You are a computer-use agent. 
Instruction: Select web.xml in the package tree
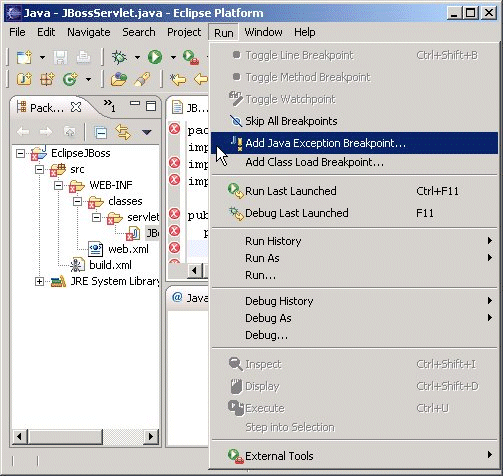click(128, 249)
